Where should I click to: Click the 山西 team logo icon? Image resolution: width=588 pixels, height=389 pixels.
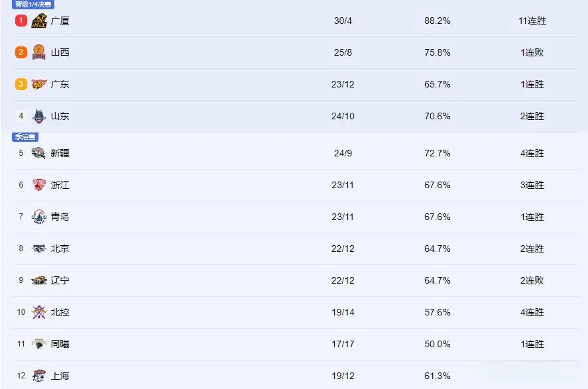39,52
